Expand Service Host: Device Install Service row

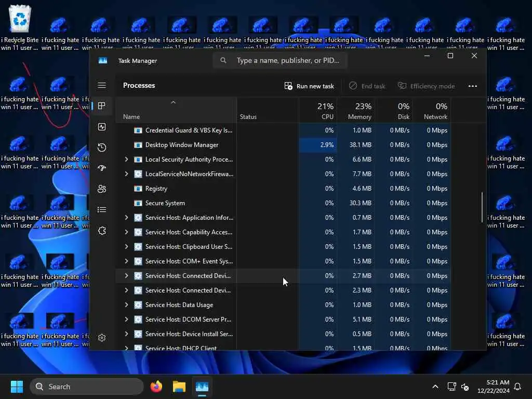point(126,334)
